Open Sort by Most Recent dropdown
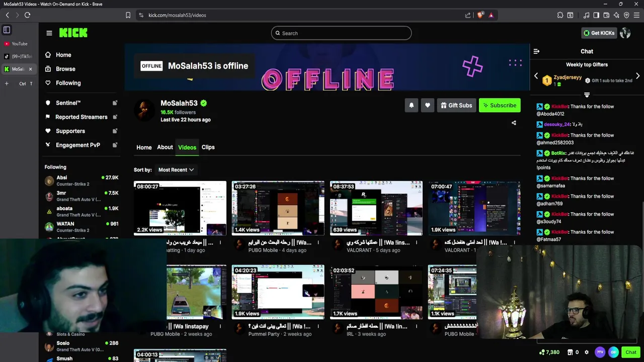 pos(176,170)
